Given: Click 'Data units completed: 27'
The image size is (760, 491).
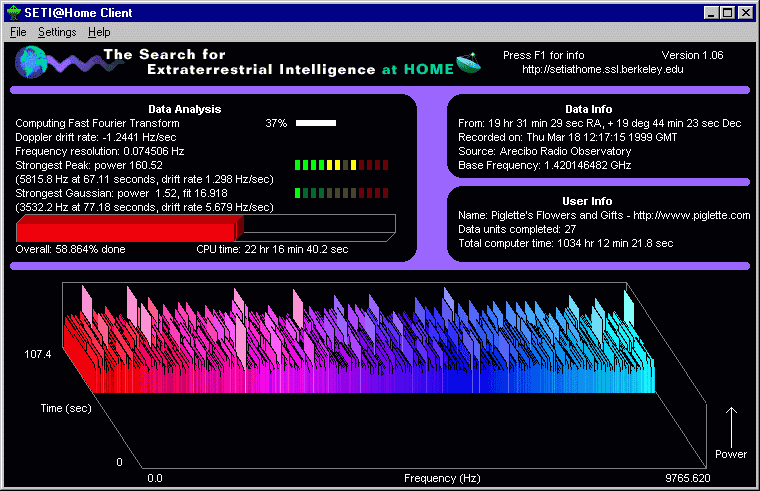Looking at the screenshot, I should [517, 229].
